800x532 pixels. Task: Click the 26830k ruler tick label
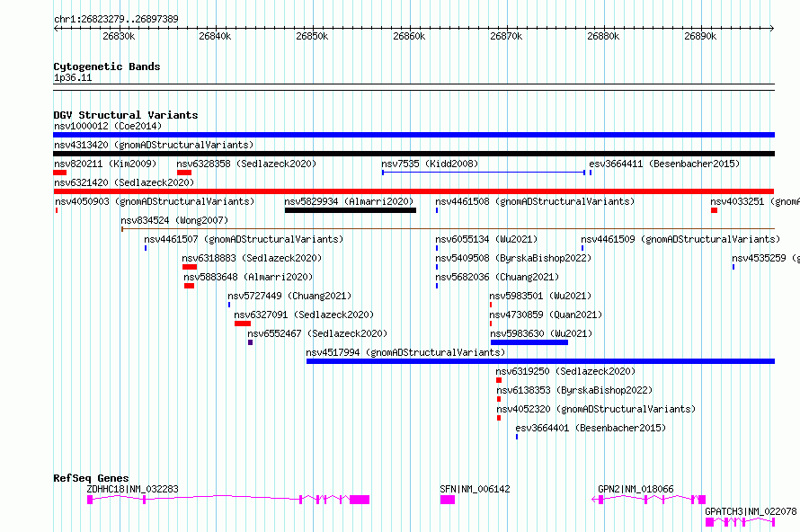click(x=119, y=36)
